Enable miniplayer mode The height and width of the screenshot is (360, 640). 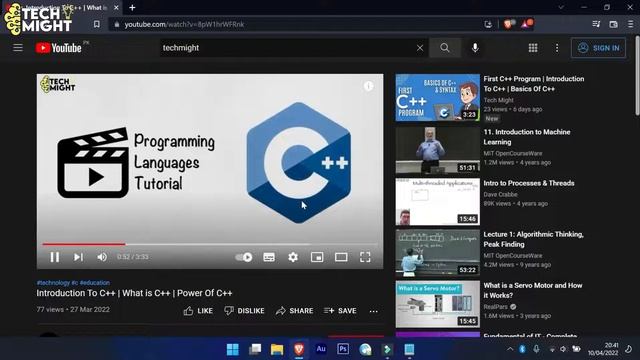(x=317, y=257)
